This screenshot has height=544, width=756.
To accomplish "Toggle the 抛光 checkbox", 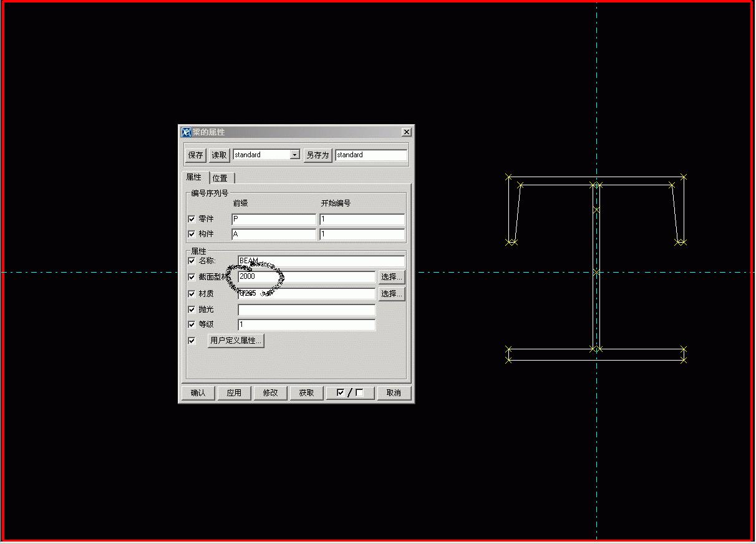I will click(191, 309).
